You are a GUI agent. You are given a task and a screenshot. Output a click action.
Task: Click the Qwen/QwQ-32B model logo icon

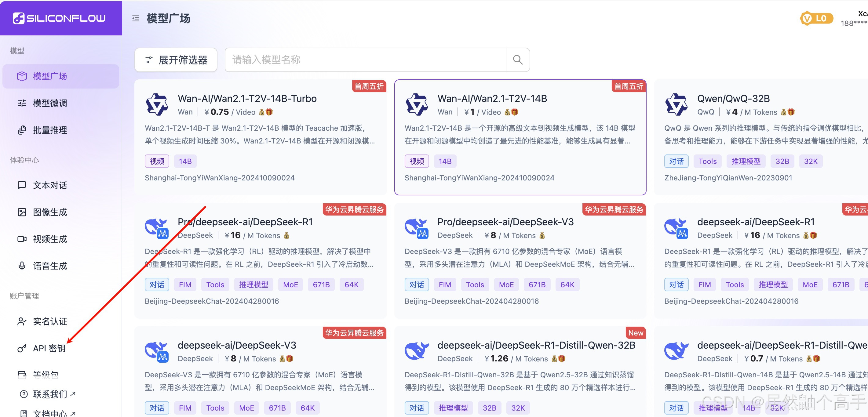pyautogui.click(x=676, y=104)
